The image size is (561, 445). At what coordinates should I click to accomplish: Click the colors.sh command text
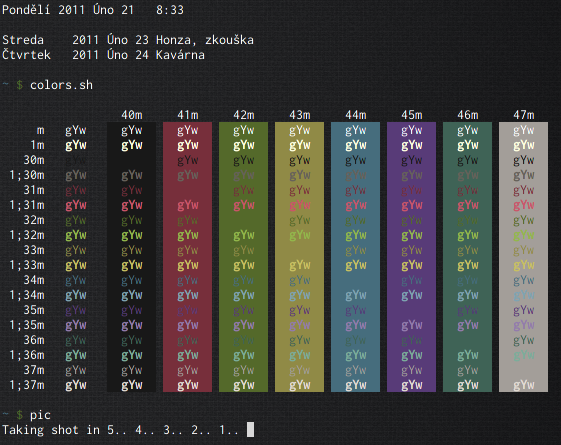pyautogui.click(x=61, y=85)
